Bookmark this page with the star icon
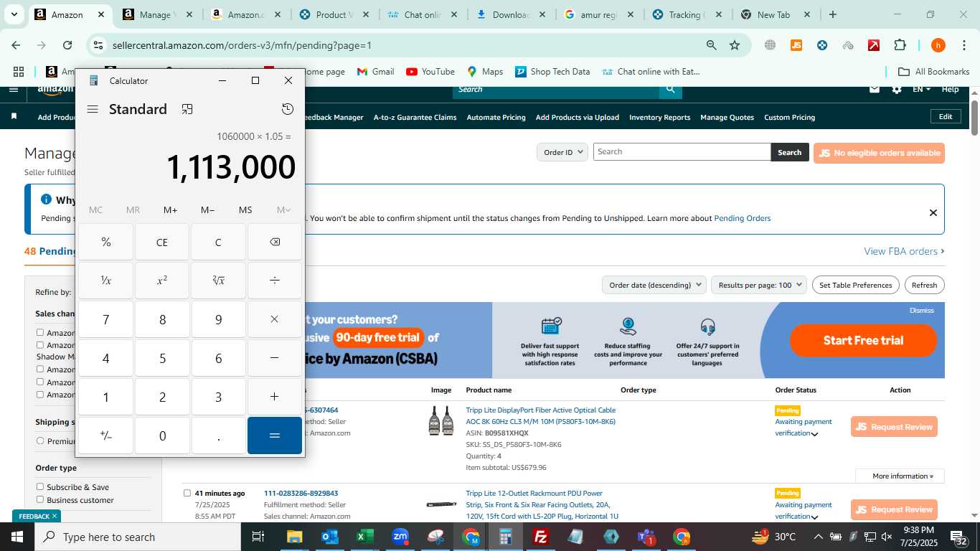The image size is (980, 551). (x=735, y=45)
